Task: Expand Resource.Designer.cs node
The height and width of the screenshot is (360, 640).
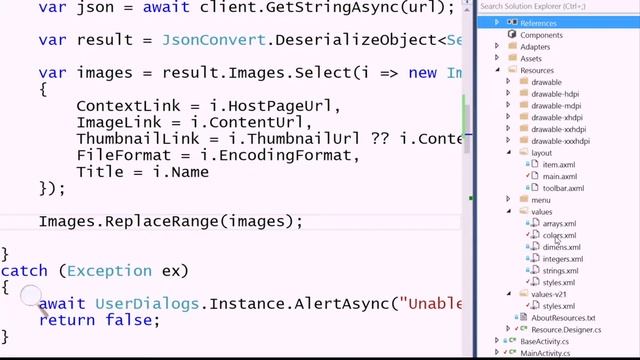Action: (508, 329)
